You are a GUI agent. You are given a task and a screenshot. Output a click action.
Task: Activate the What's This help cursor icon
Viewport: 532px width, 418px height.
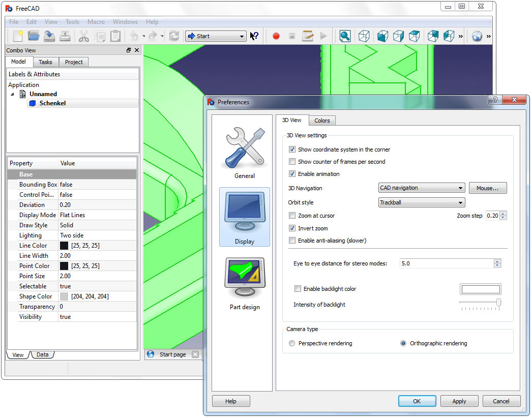click(254, 36)
